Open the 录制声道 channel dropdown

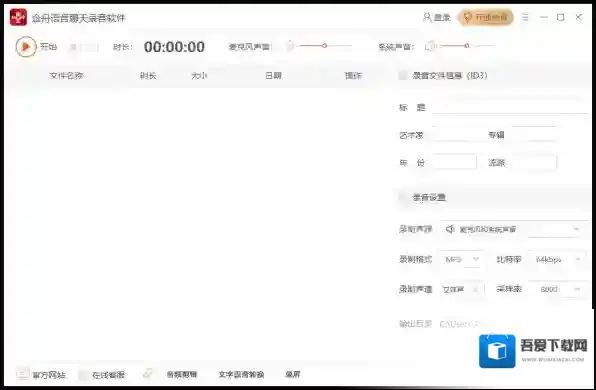pos(461,289)
